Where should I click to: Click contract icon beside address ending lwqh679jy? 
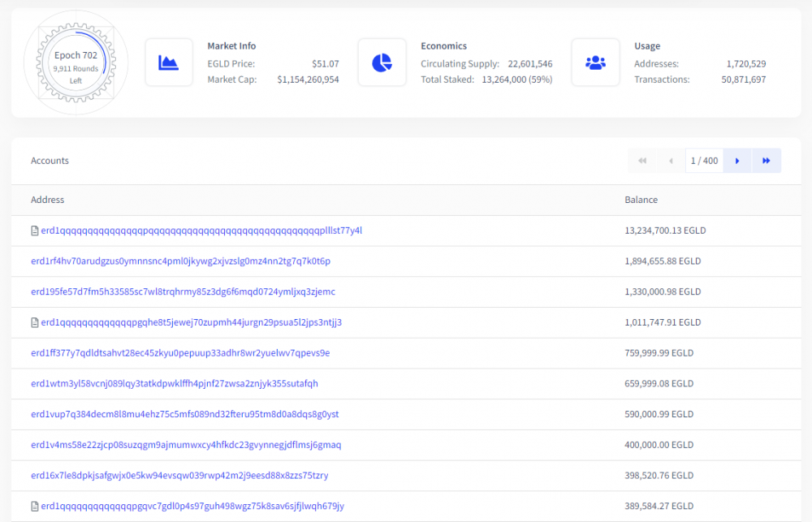tap(35, 507)
